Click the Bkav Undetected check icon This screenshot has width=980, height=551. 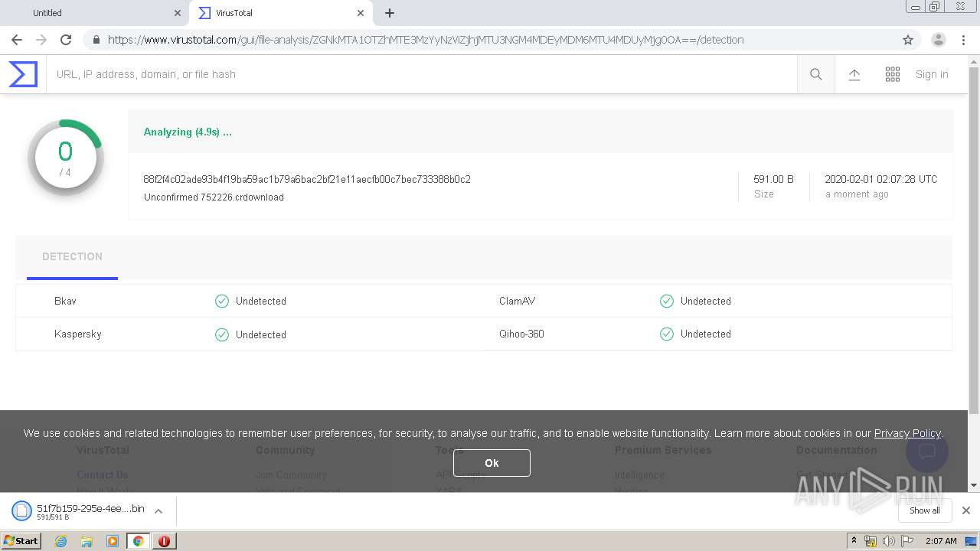coord(222,301)
